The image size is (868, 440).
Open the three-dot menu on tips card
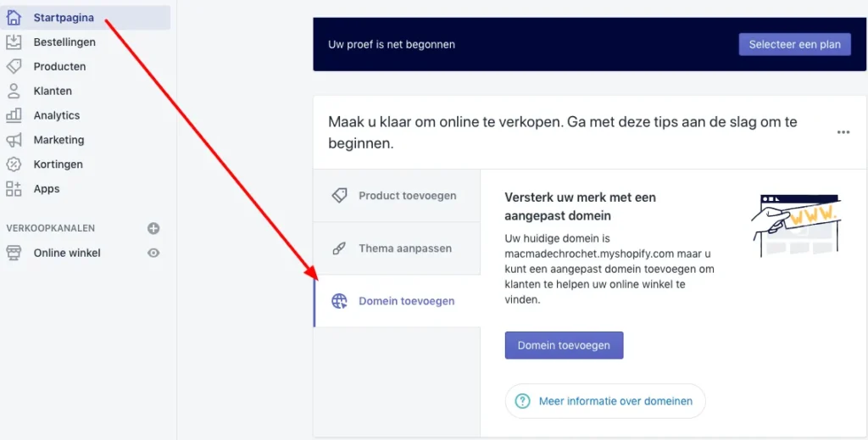843,132
